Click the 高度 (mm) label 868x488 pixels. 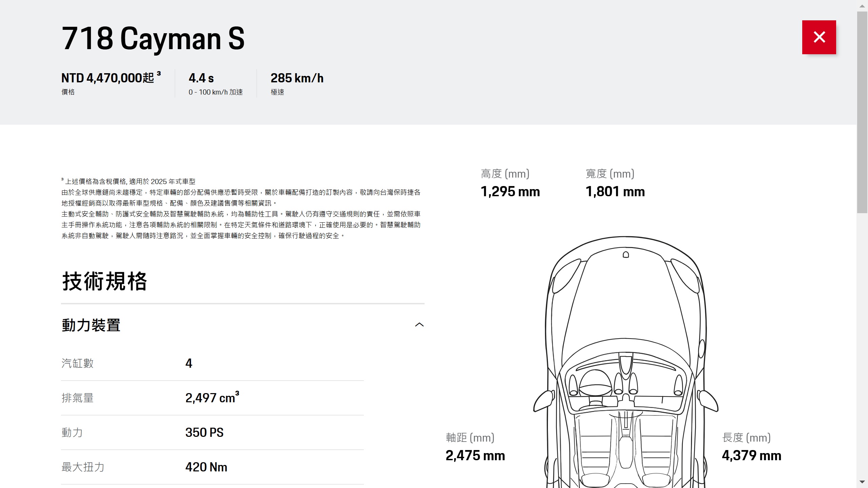click(505, 174)
